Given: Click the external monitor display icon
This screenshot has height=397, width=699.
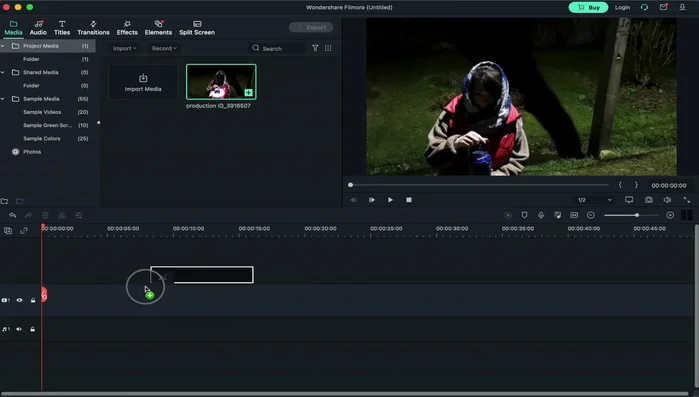Looking at the screenshot, I should (x=629, y=200).
